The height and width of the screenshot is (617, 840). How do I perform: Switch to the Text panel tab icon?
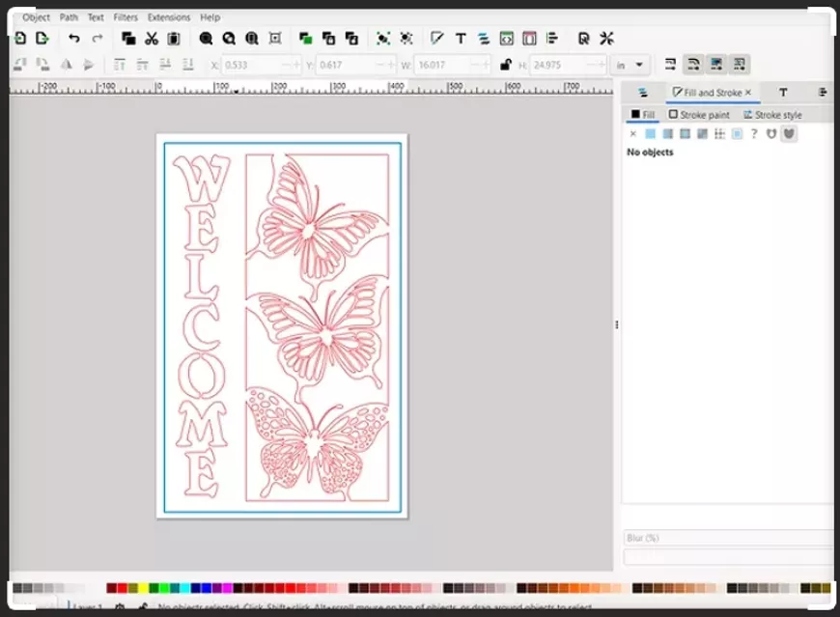point(783,93)
